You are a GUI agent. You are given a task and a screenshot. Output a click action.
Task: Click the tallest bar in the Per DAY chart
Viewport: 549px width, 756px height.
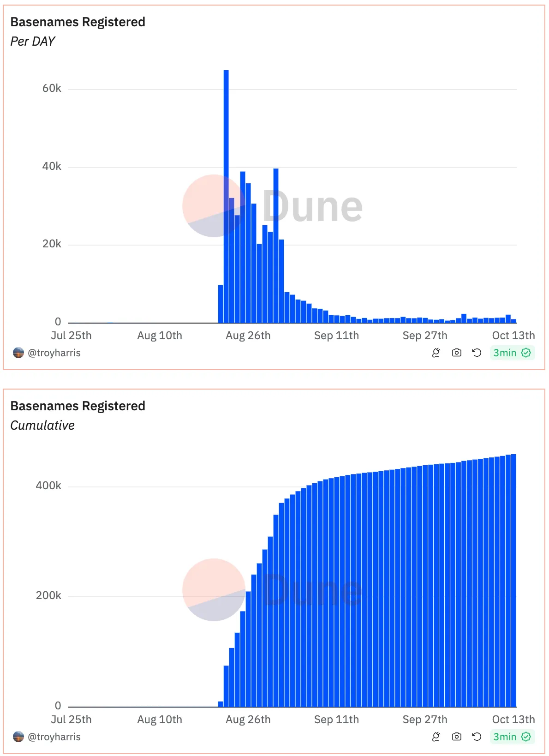[x=226, y=194]
